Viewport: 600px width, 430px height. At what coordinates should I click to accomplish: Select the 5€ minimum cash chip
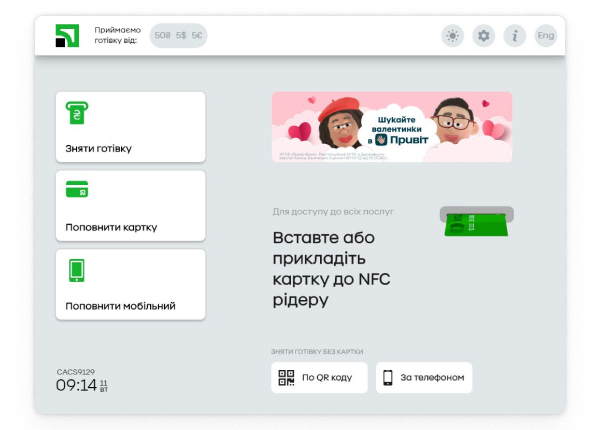click(197, 36)
